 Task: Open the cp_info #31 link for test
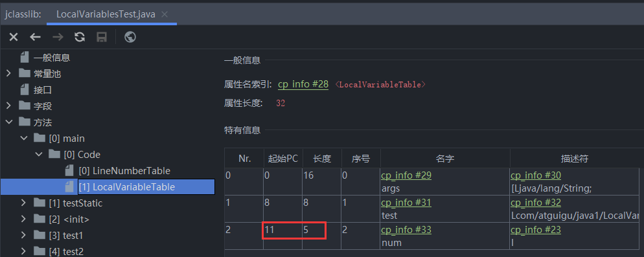pyautogui.click(x=406, y=203)
